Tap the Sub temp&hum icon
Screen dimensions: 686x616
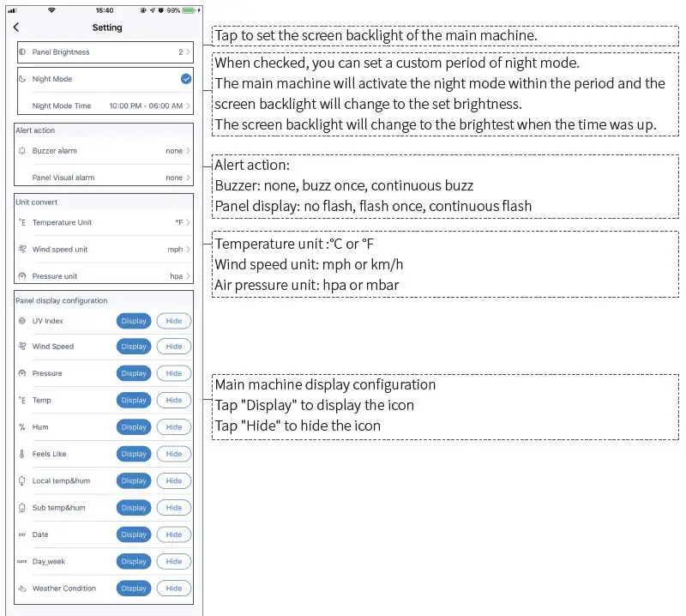(22, 508)
